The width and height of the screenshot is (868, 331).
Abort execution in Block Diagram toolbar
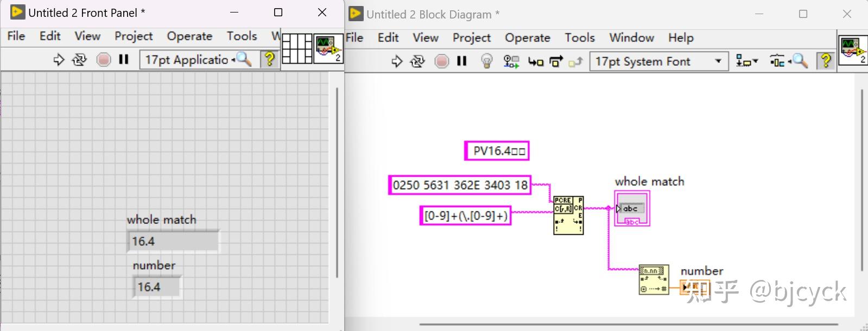(x=441, y=61)
